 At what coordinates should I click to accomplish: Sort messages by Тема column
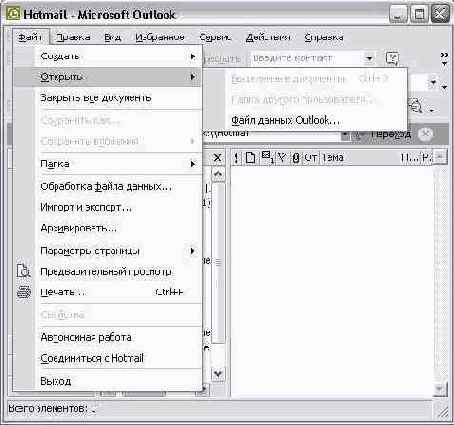pyautogui.click(x=360, y=157)
